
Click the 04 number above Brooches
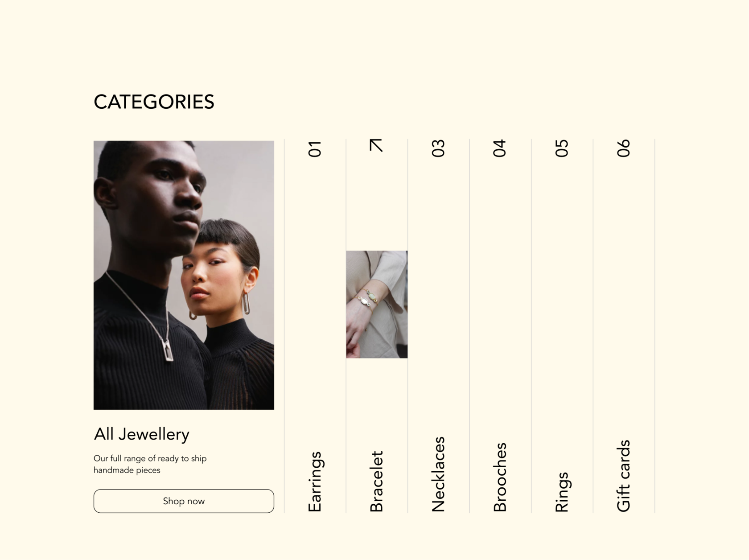pyautogui.click(x=500, y=148)
